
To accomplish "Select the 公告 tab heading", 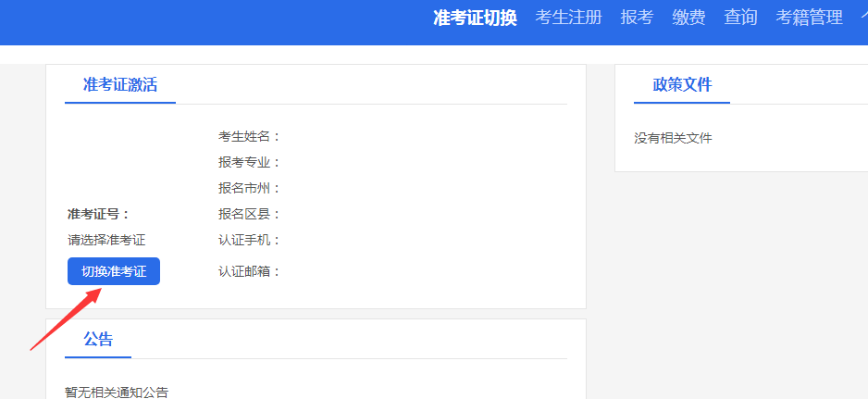I will tap(98, 339).
